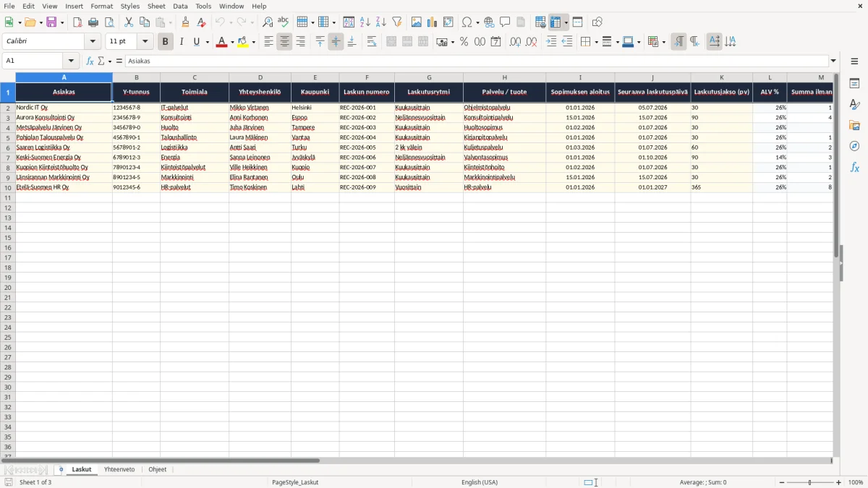The image size is (868, 488).
Task: Click the Print toolbar icon
Action: (93, 22)
